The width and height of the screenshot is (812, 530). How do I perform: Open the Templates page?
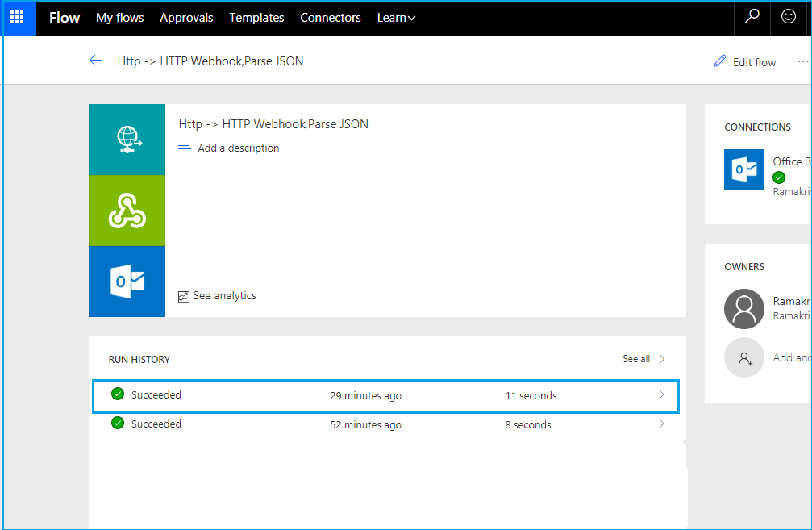[257, 18]
